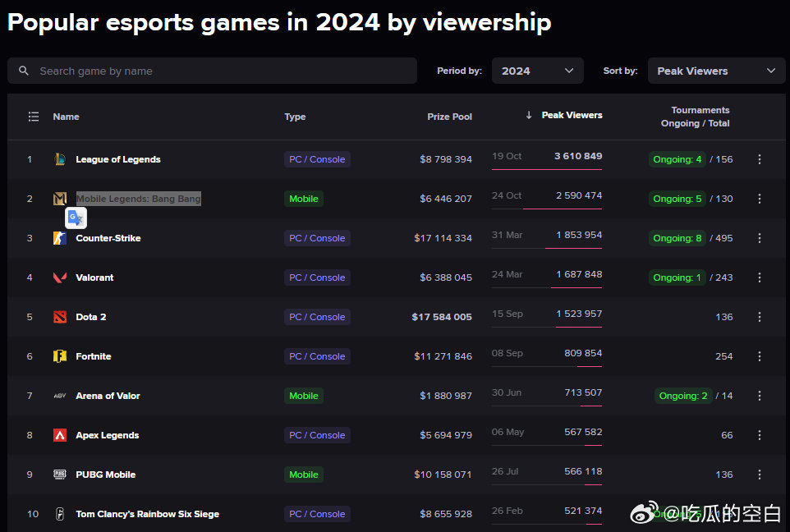The height and width of the screenshot is (532, 790).
Task: Open more options for Fortnite row
Action: (x=760, y=356)
